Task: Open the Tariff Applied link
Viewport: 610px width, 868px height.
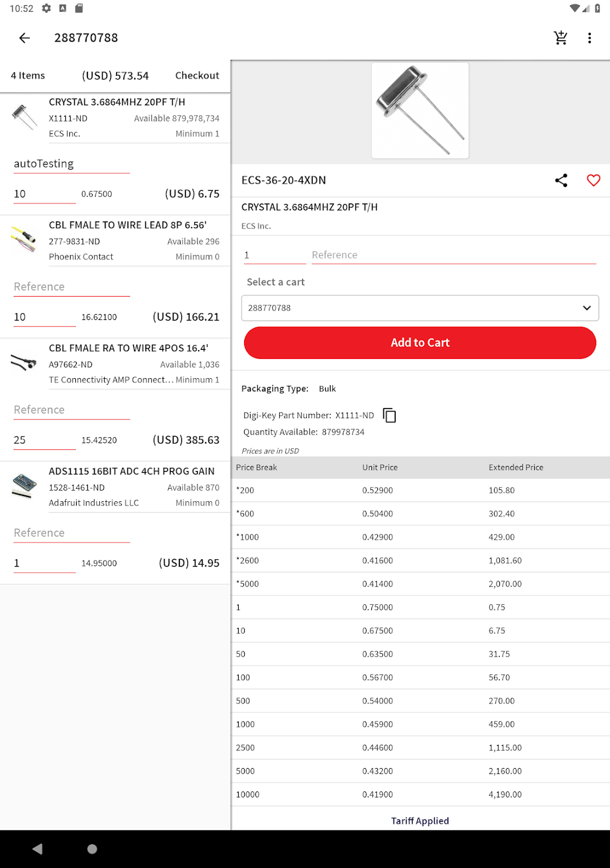Action: [x=420, y=821]
